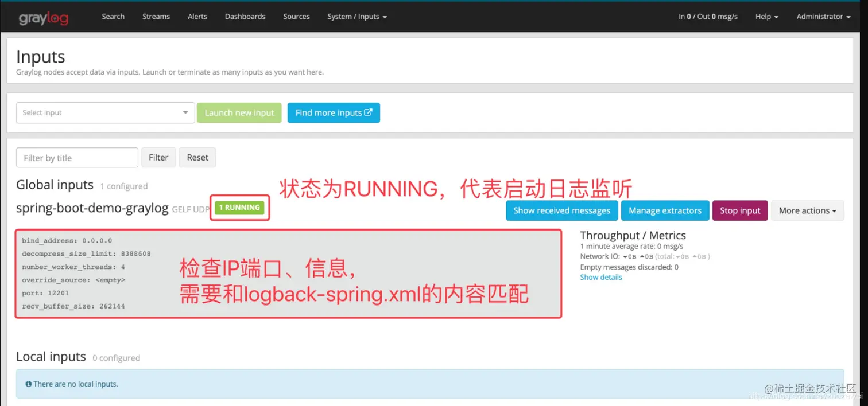Viewport: 868px width, 406px height.
Task: Open the Search page
Action: pos(113,17)
